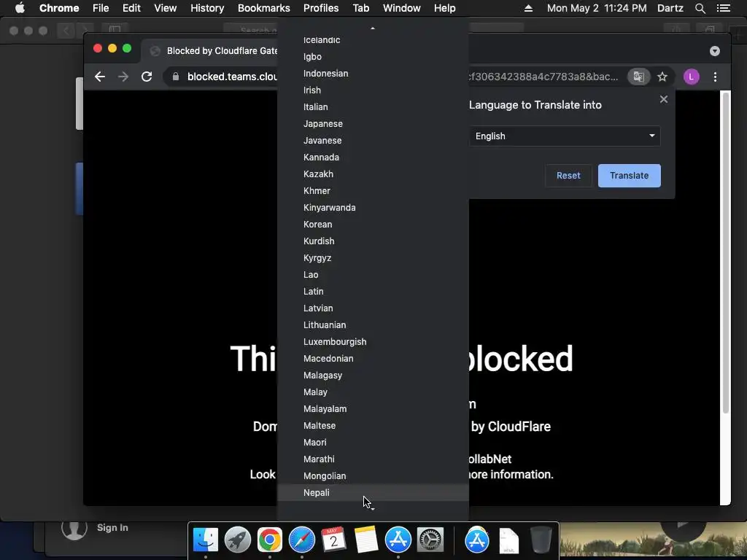Image resolution: width=747 pixels, height=560 pixels.
Task: Click the Chrome forward arrow
Action: coord(123,77)
